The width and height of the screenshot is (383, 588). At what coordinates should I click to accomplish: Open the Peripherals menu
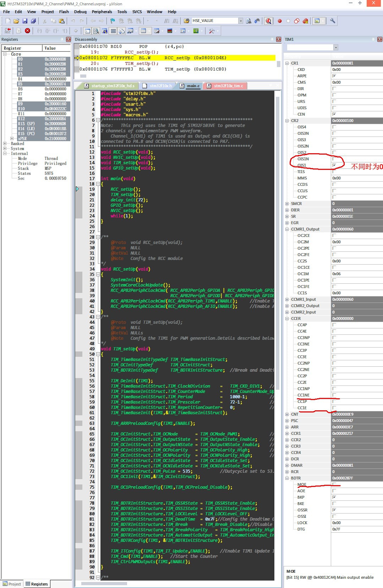[102, 12]
